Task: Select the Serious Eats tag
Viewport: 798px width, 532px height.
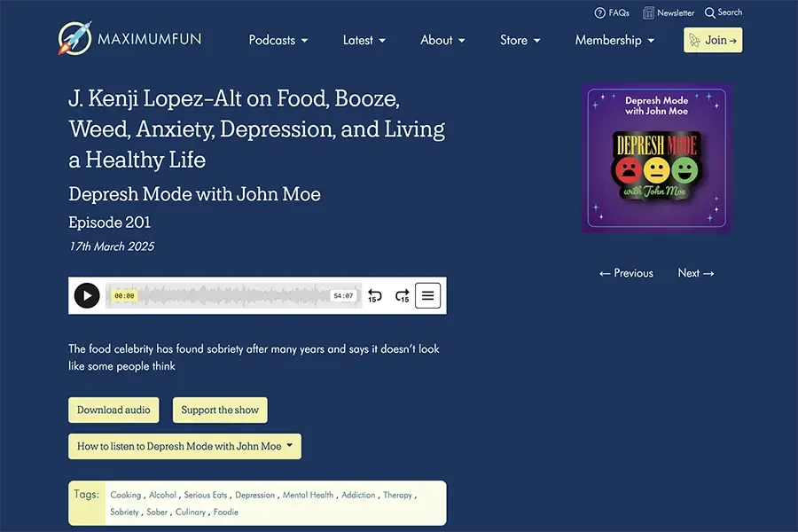Action: click(x=206, y=495)
